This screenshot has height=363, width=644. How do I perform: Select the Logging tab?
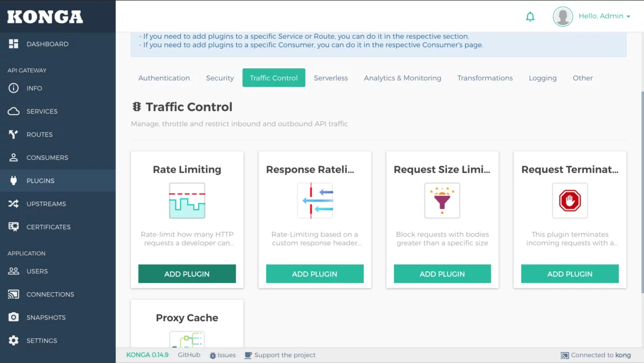click(x=543, y=78)
